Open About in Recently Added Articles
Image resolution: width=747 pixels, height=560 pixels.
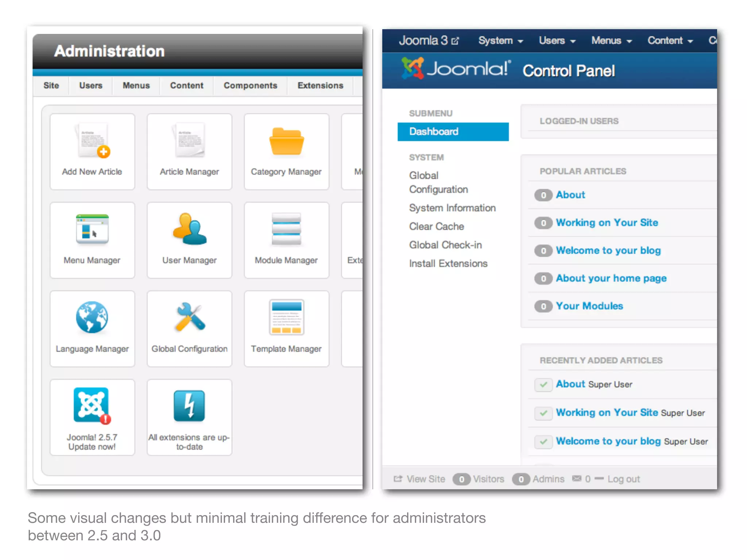[570, 384]
